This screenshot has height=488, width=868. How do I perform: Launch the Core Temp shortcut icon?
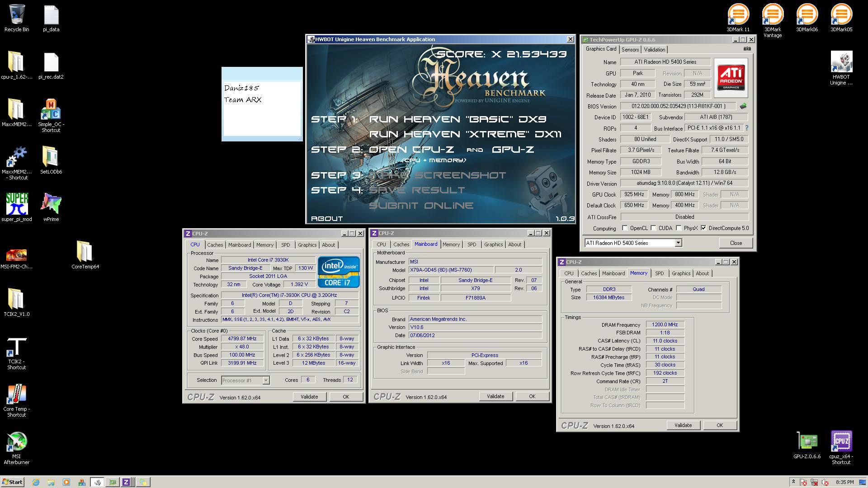click(x=17, y=400)
